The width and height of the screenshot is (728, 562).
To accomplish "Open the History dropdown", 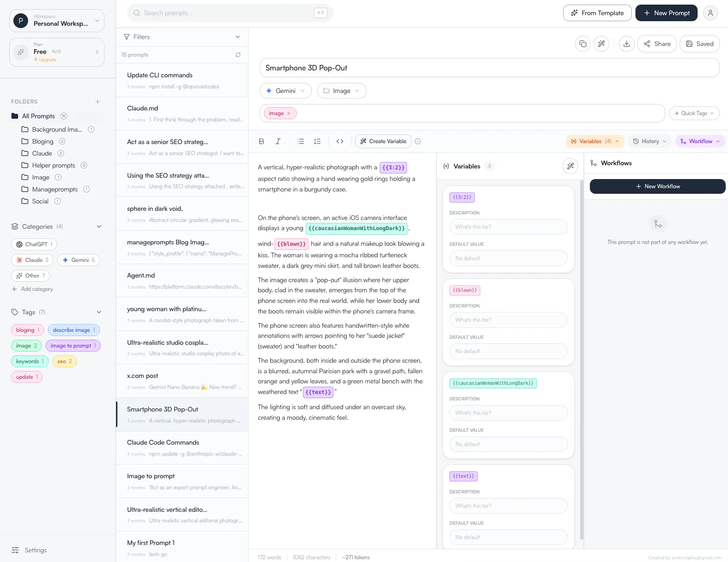I will tap(649, 141).
